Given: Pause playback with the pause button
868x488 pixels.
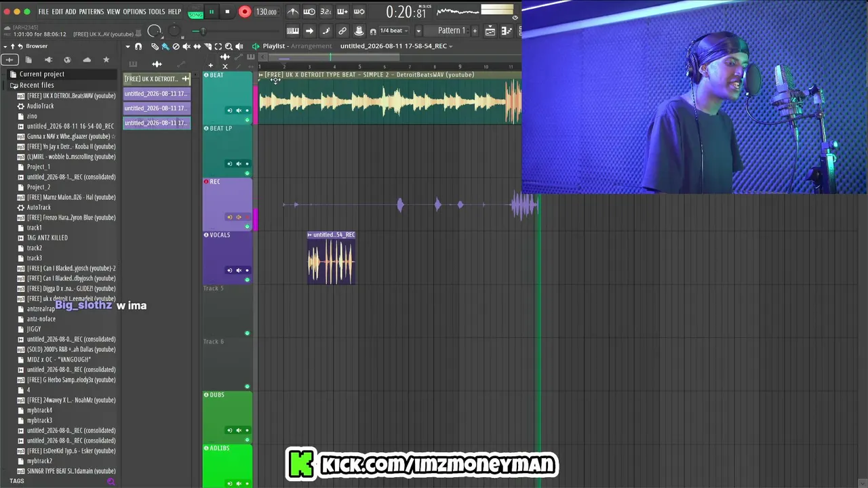Looking at the screenshot, I should 212,12.
